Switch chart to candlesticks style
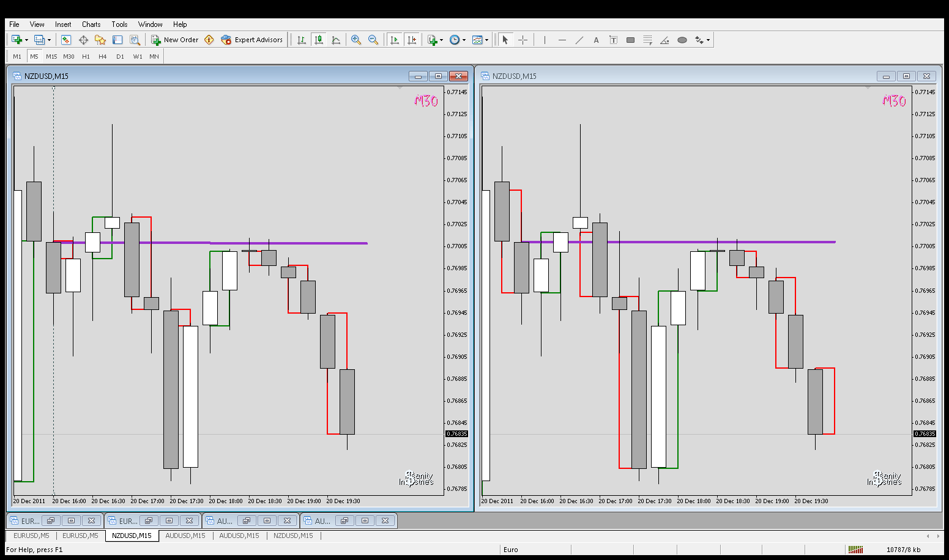Screen dimensions: 949x560 319,40
